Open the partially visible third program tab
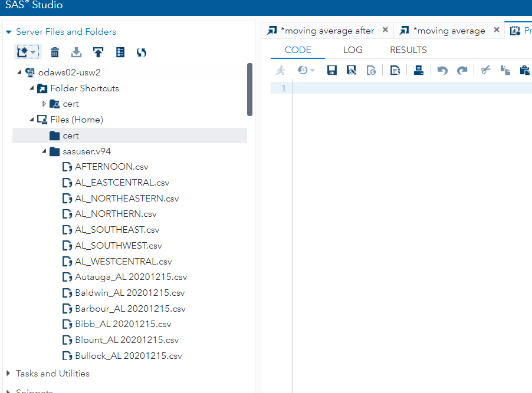This screenshot has width=532, height=393. pyautogui.click(x=519, y=31)
